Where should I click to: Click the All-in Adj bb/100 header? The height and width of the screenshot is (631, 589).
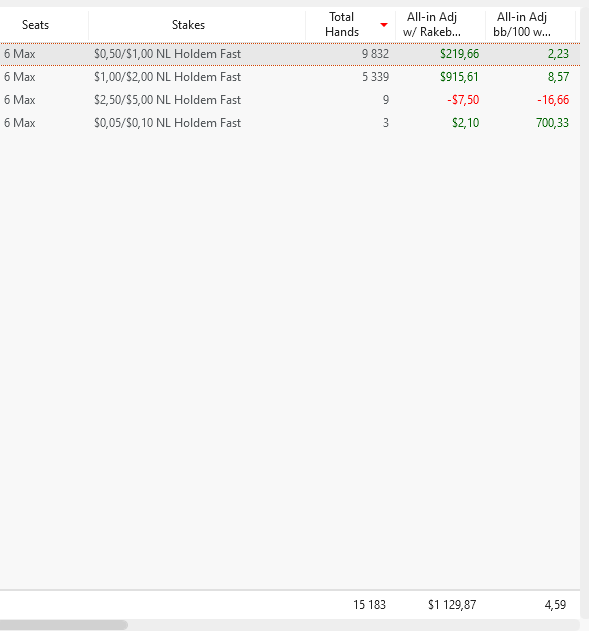[522, 25]
